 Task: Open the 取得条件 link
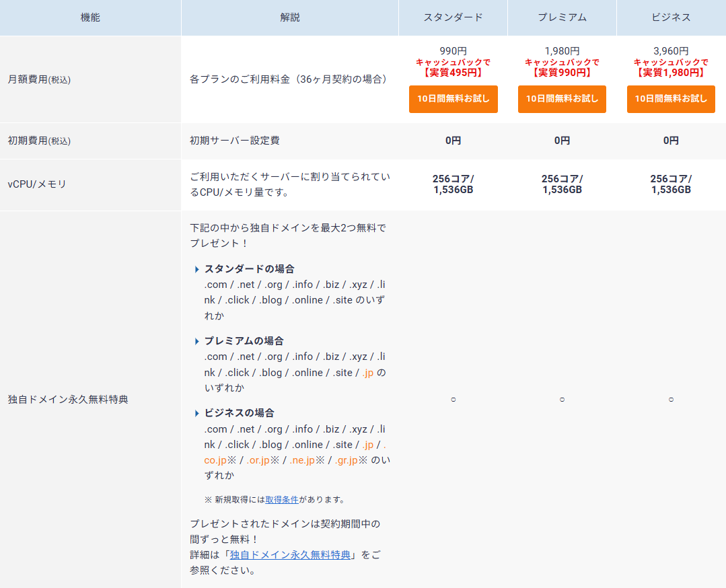click(x=282, y=500)
